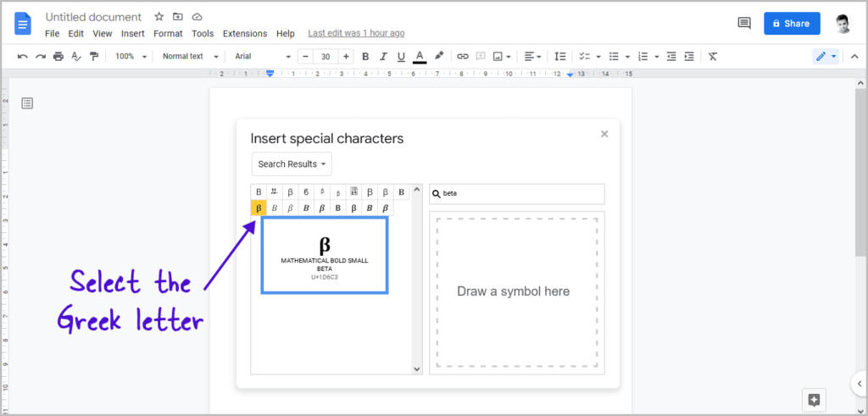This screenshot has width=868, height=416.
Task: Open the File menu
Action: tap(52, 33)
